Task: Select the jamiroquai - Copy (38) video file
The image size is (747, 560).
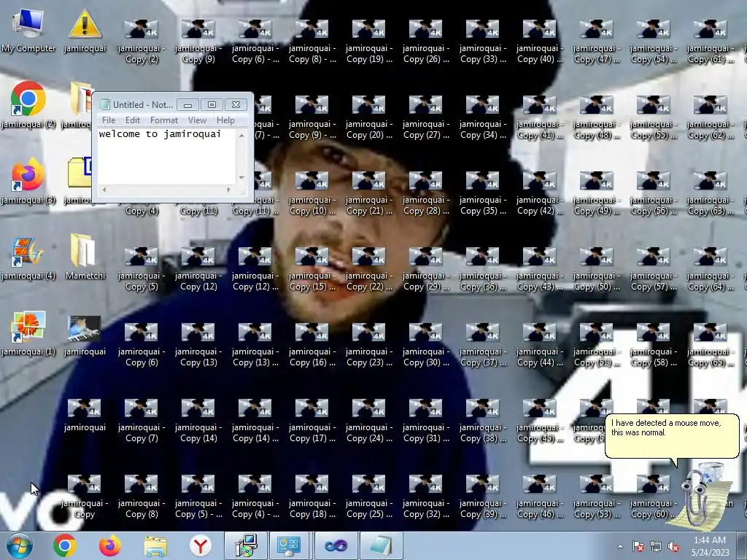Action: click(x=483, y=421)
